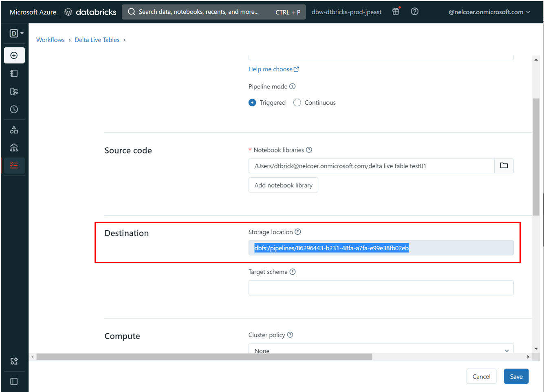
Task: Click Pipeline mode info icon
Action: point(292,86)
